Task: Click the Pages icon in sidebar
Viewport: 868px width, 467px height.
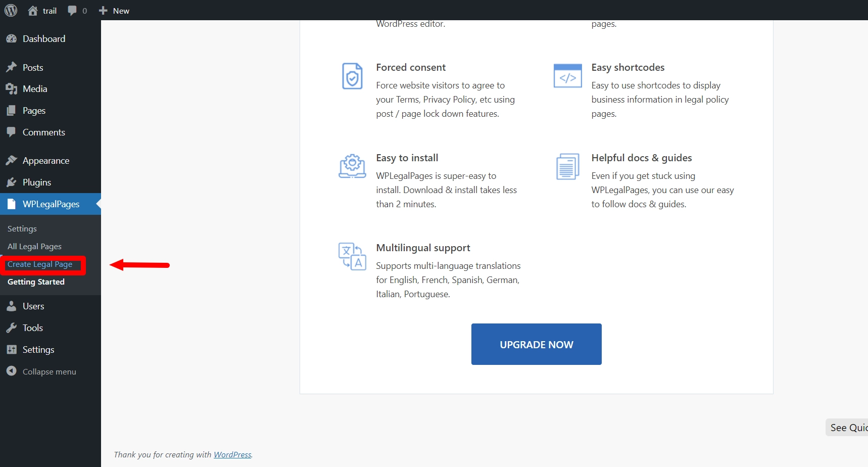Action: pyautogui.click(x=12, y=110)
